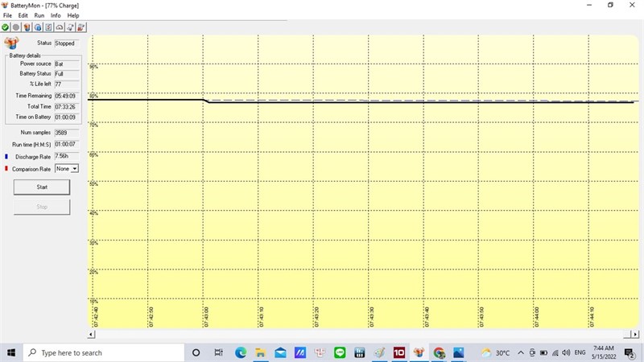Click the 07:44:00 time label on chart axis
The width and height of the screenshot is (644, 362).
pos(537,317)
